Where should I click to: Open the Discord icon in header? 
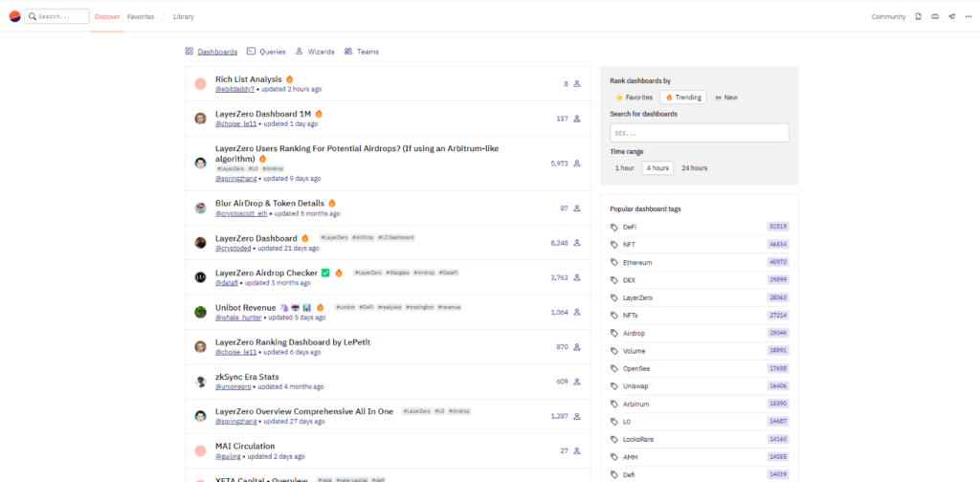935,16
